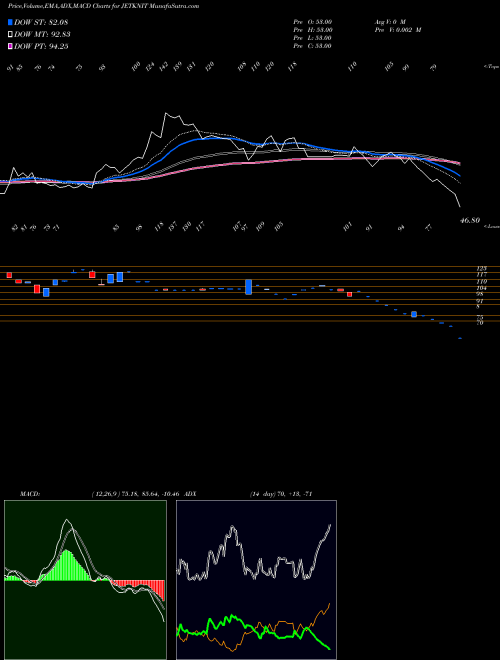Viewport: 500px width, 660px height.
Task: Open the green MACD histogram chart panel
Action: point(85,580)
